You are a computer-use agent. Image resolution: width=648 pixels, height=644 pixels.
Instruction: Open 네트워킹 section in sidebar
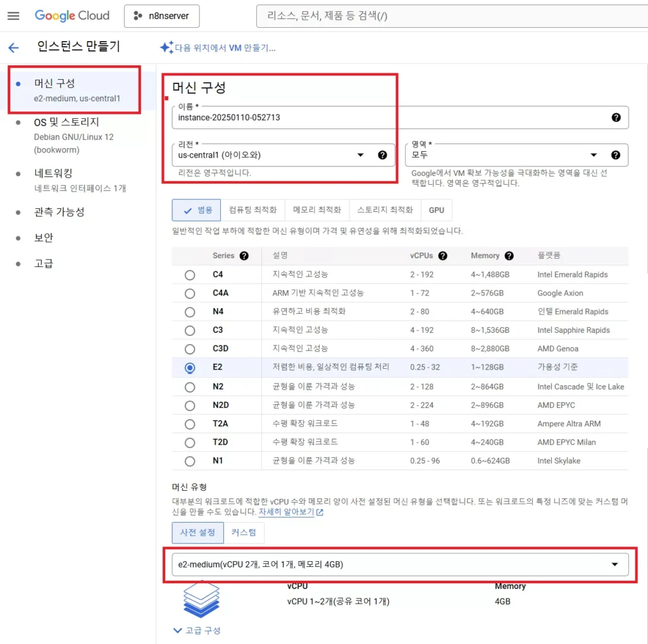tap(80, 180)
